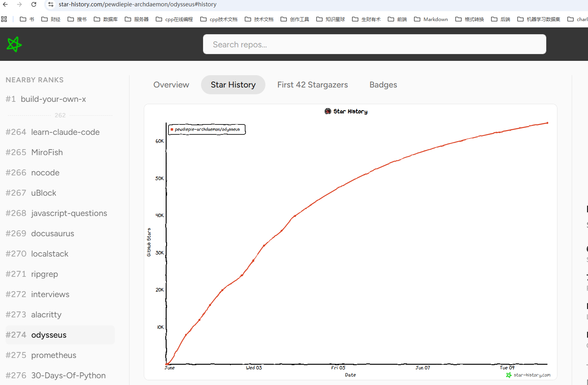Click the browser forward arrow
The height and width of the screenshot is (385, 588).
(x=19, y=4)
